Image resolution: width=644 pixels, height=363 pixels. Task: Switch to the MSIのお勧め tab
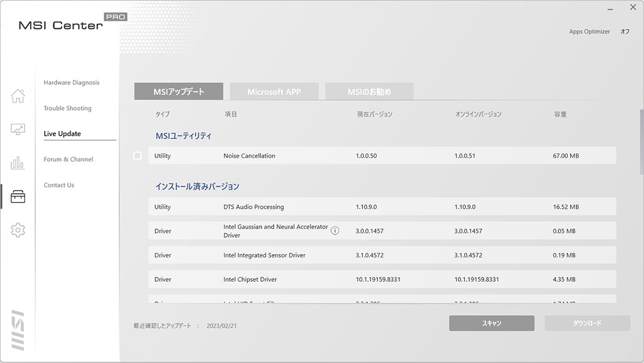pyautogui.click(x=369, y=92)
